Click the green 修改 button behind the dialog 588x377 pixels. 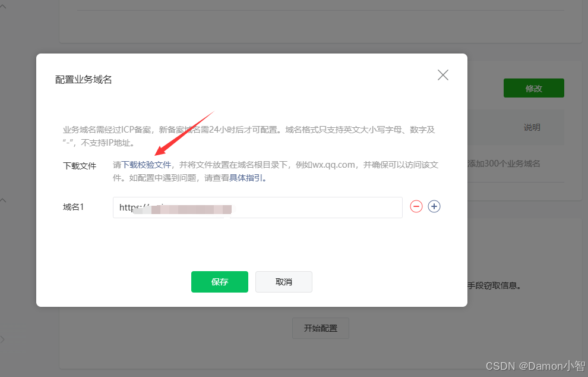pyautogui.click(x=533, y=88)
